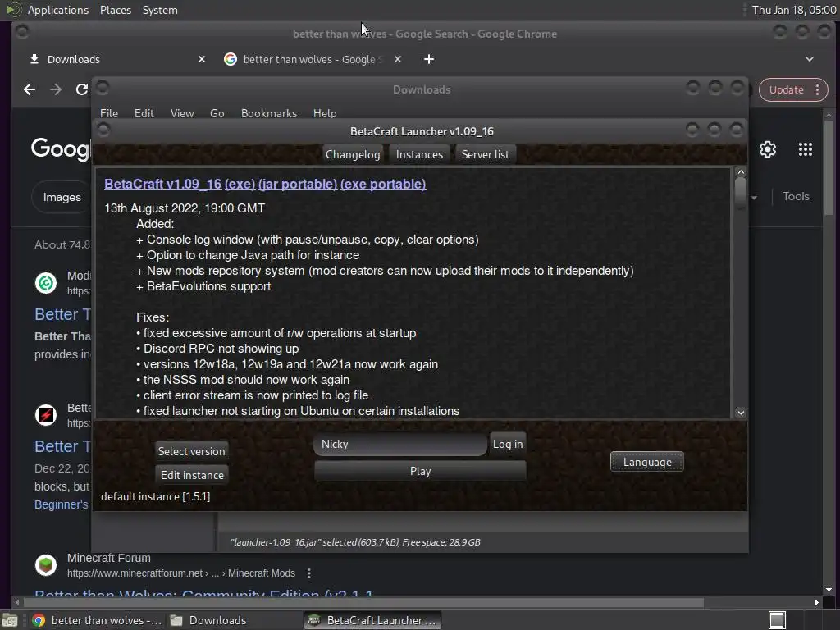840x630 pixels.
Task: Switch to Chrome window in taskbar
Action: (x=97, y=620)
